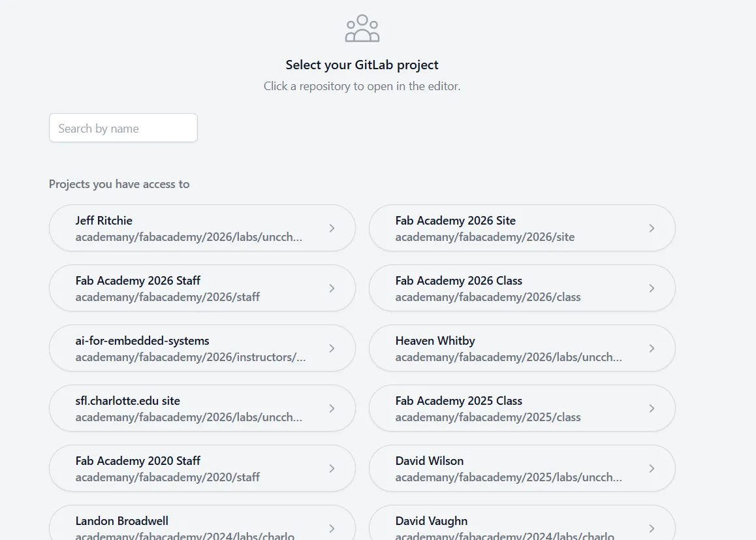The image size is (756, 540).
Task: Click the arrow beside David Wilson
Action: click(x=652, y=469)
